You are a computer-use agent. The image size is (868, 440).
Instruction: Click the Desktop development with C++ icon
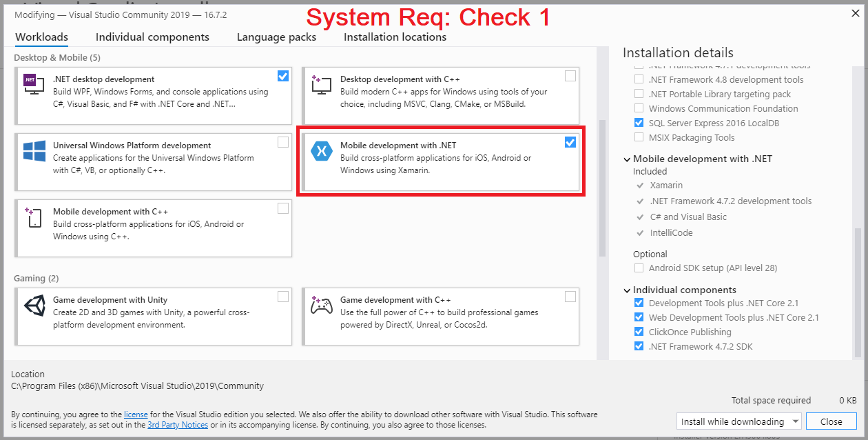[322, 84]
